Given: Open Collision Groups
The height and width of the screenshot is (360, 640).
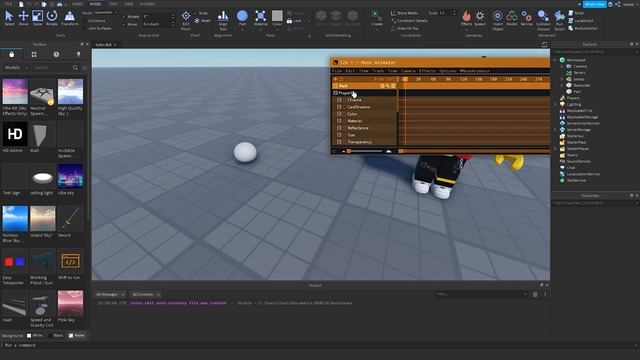Looking at the screenshot, I should pos(543,20).
